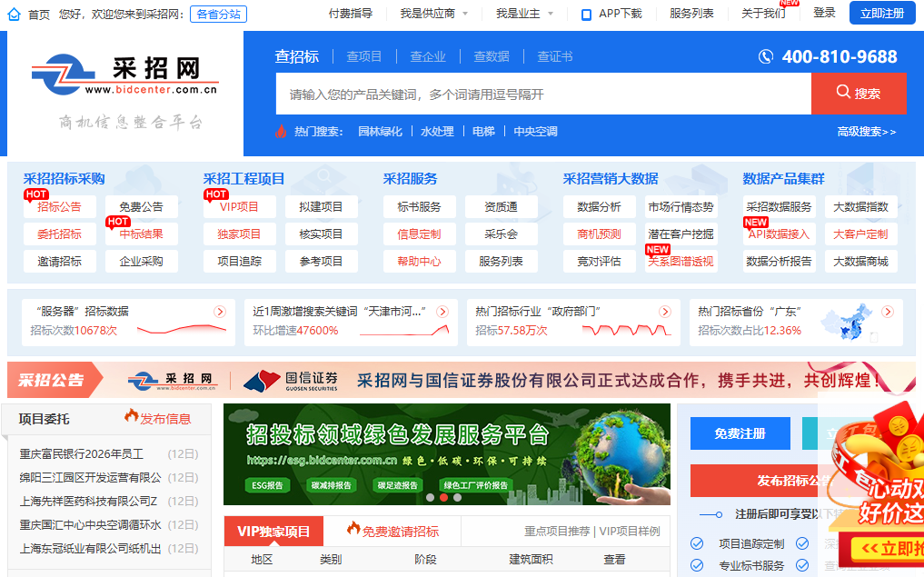Viewport: 924px width, 577px height.
Task: Select the second carousel dot on the green banner
Action: [443, 498]
